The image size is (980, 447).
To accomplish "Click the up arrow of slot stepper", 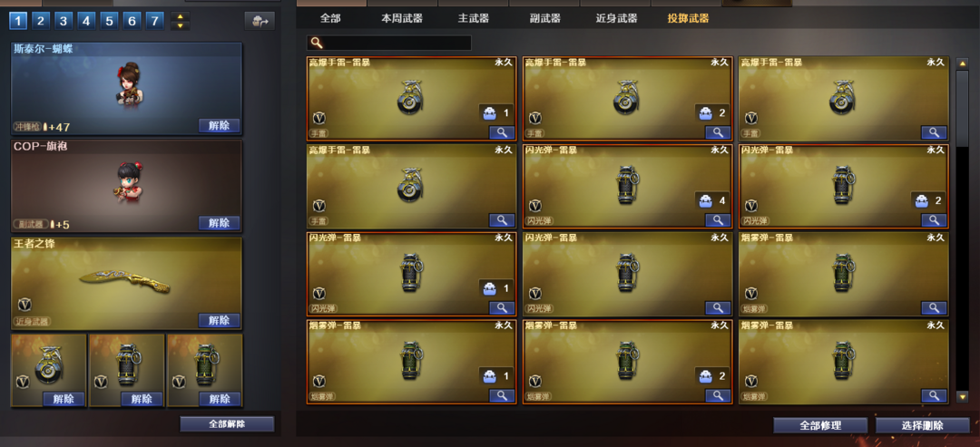I will [180, 17].
